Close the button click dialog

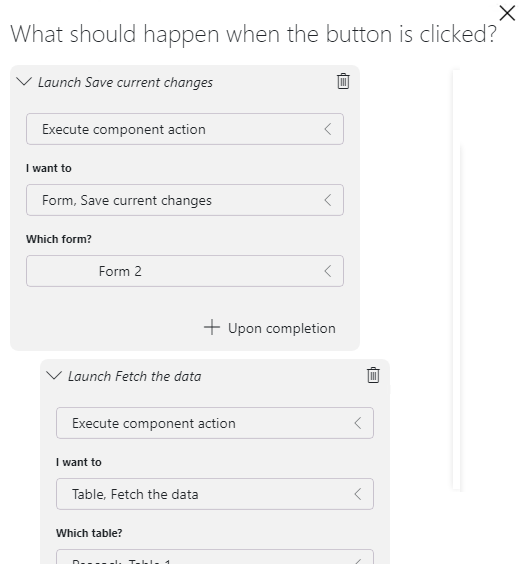click(507, 13)
